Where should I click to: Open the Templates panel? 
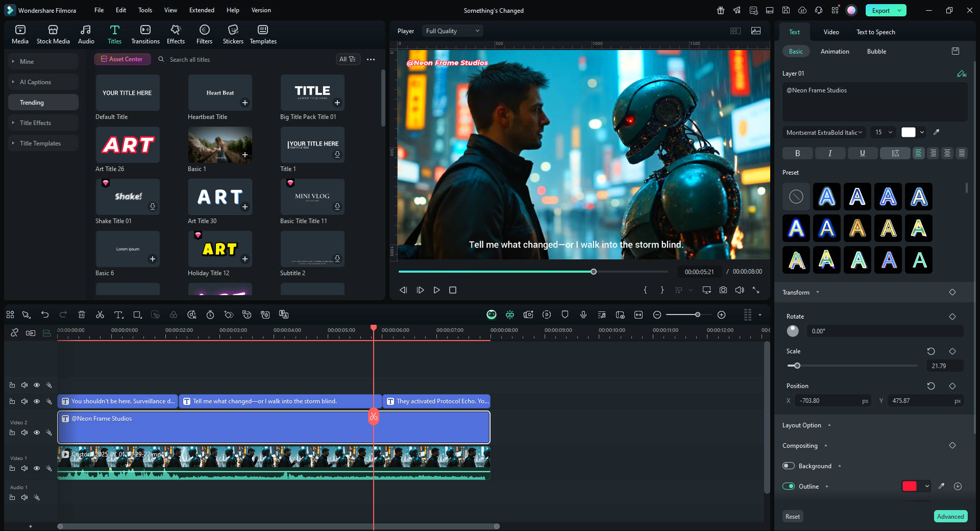point(263,34)
